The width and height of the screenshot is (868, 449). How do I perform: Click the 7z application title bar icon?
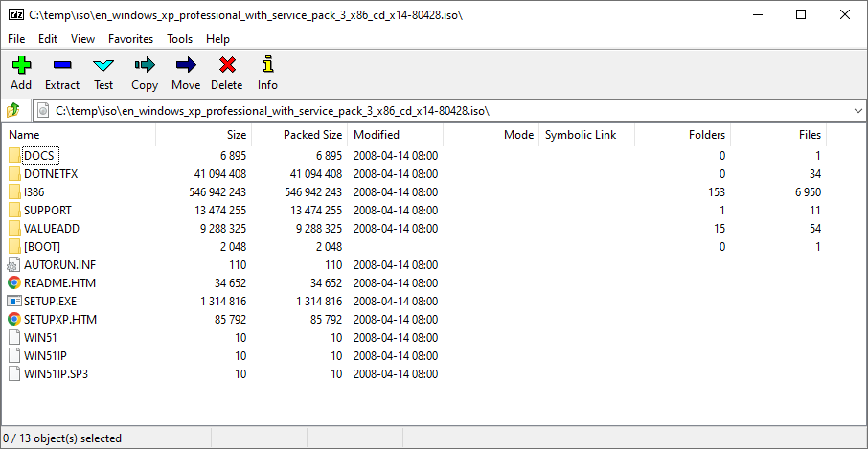pos(15,15)
